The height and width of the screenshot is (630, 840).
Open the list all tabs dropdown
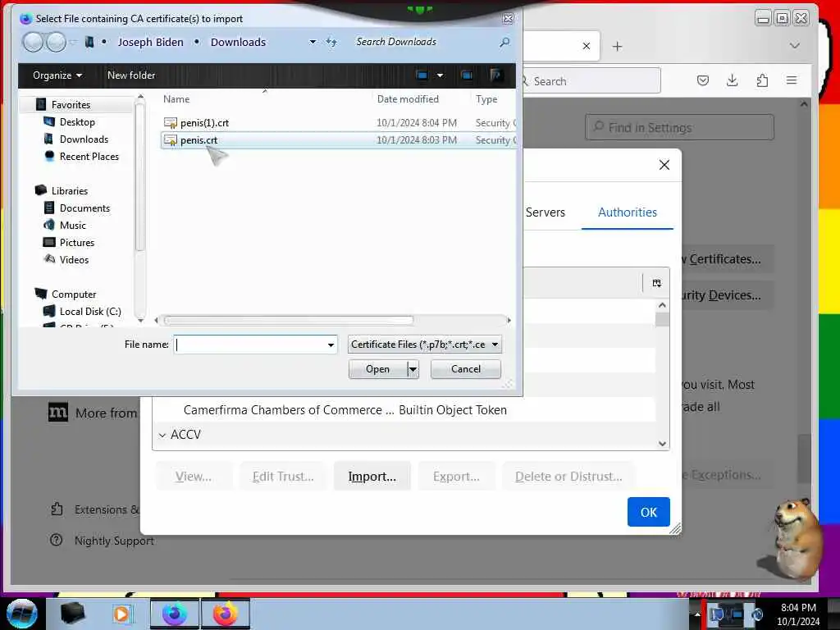(x=794, y=46)
